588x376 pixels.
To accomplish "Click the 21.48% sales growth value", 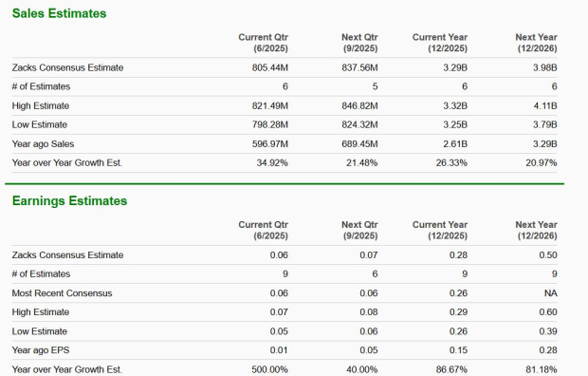I will 362,163.
